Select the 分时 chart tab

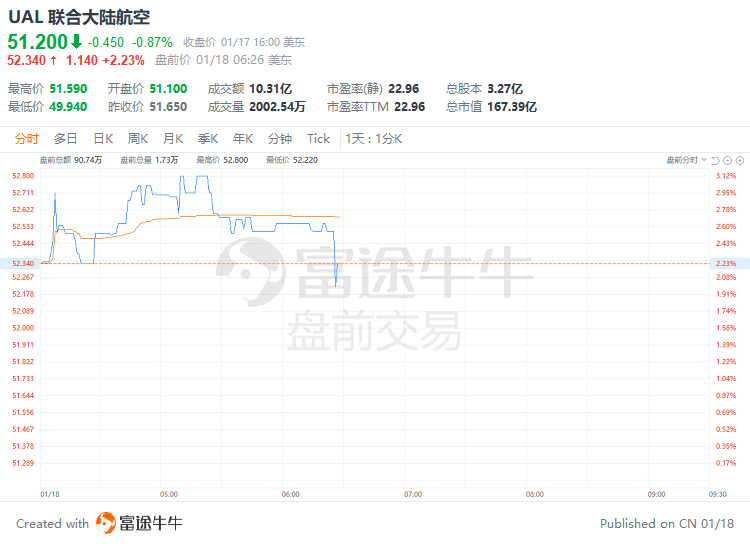pyautogui.click(x=26, y=139)
